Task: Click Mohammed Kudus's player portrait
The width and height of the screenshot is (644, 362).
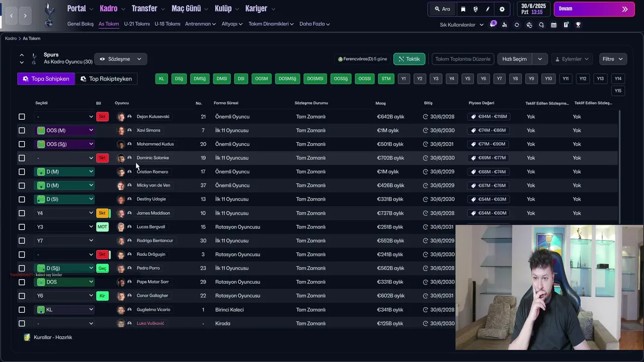Action: pos(121,144)
